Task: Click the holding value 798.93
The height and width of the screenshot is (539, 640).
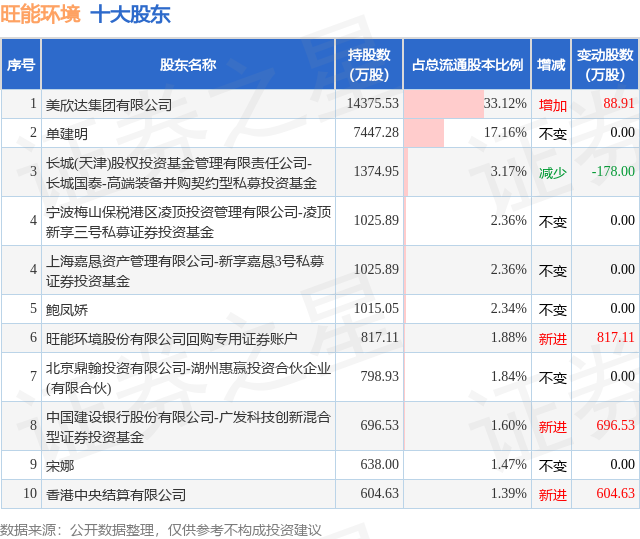Action: (x=379, y=376)
